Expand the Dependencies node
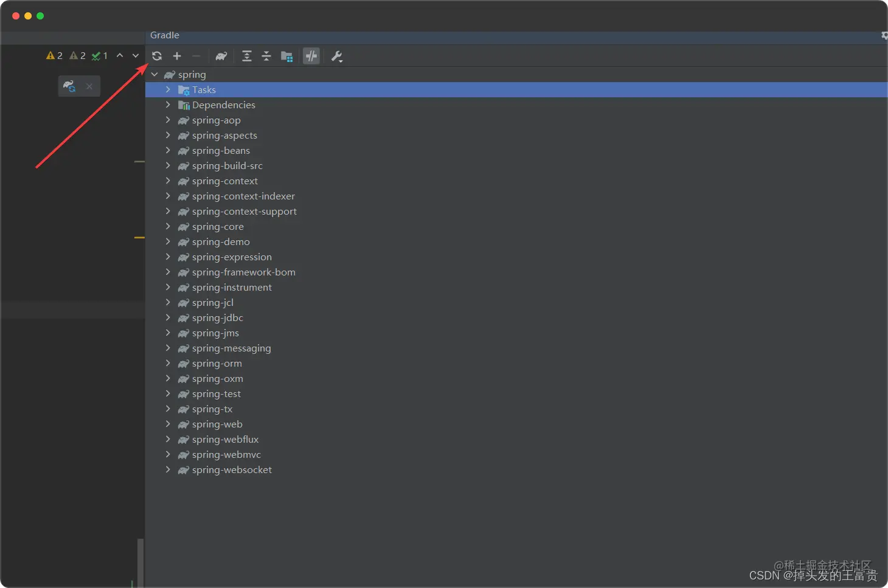Screen dimensions: 888x588 click(x=168, y=105)
